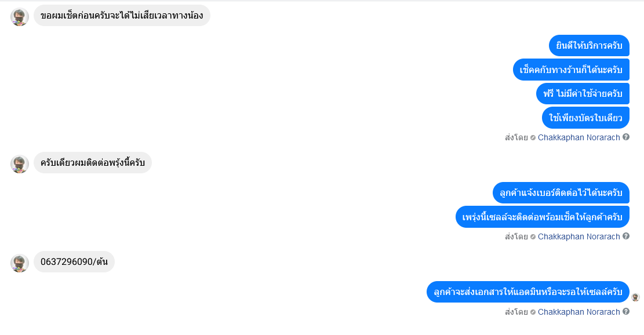Click the blue bubble 'ใช้เพียงบัตรใบเดียว'
The width and height of the screenshot is (644, 335).
coord(585,118)
